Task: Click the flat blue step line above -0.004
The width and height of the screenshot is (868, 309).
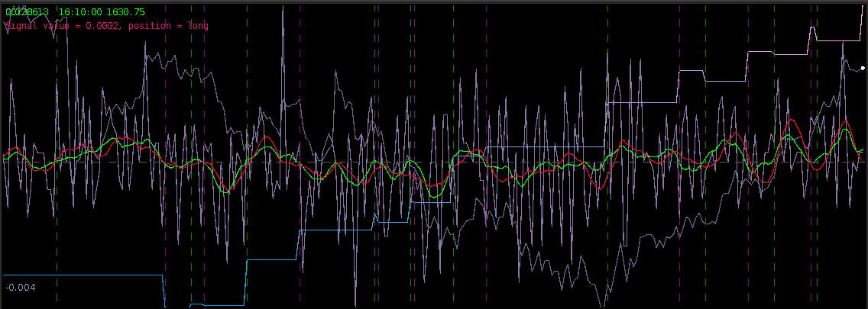Action: (x=84, y=275)
